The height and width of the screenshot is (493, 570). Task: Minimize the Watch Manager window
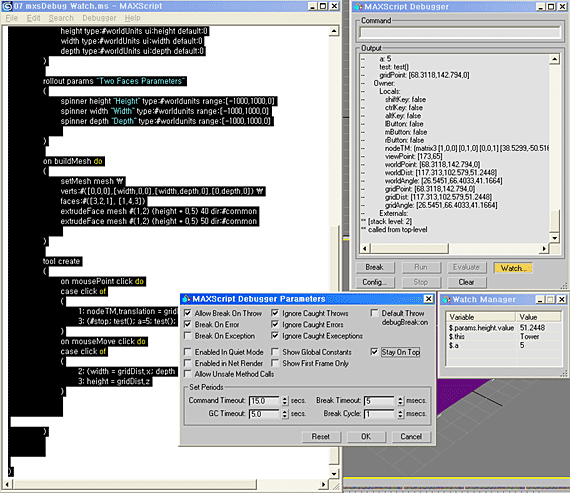pos(540,299)
